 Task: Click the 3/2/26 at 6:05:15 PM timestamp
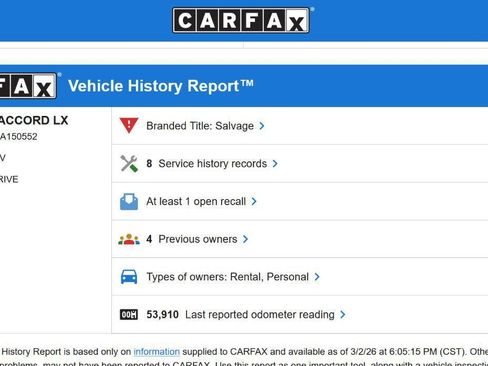coord(393,352)
